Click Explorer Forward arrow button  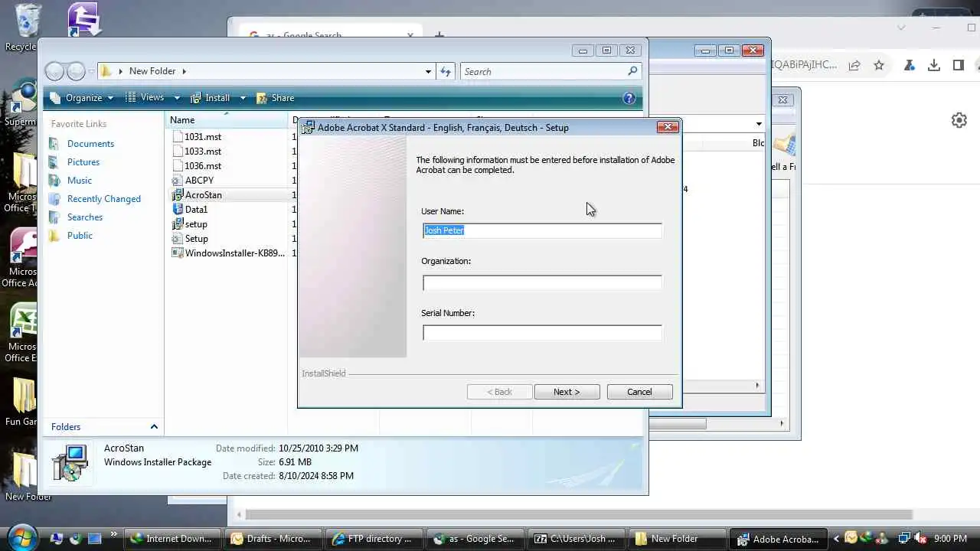click(x=76, y=71)
